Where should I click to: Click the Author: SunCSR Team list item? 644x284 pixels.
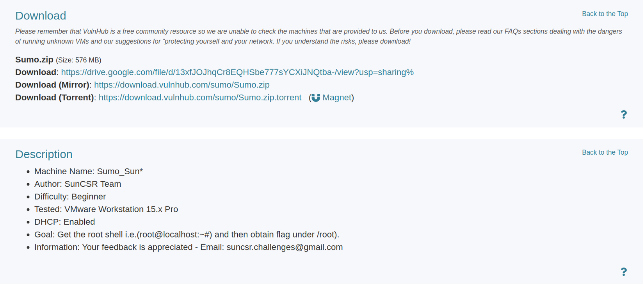[x=78, y=184]
